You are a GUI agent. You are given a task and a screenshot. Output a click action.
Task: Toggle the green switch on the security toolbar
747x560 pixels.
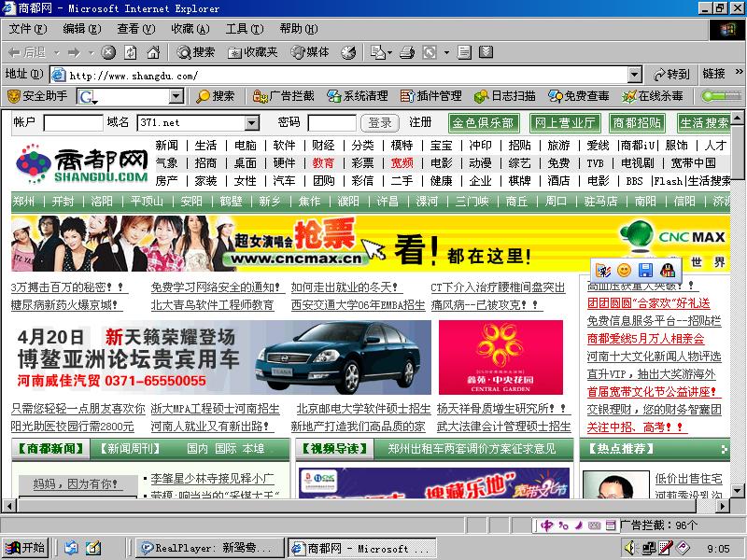coord(720,96)
